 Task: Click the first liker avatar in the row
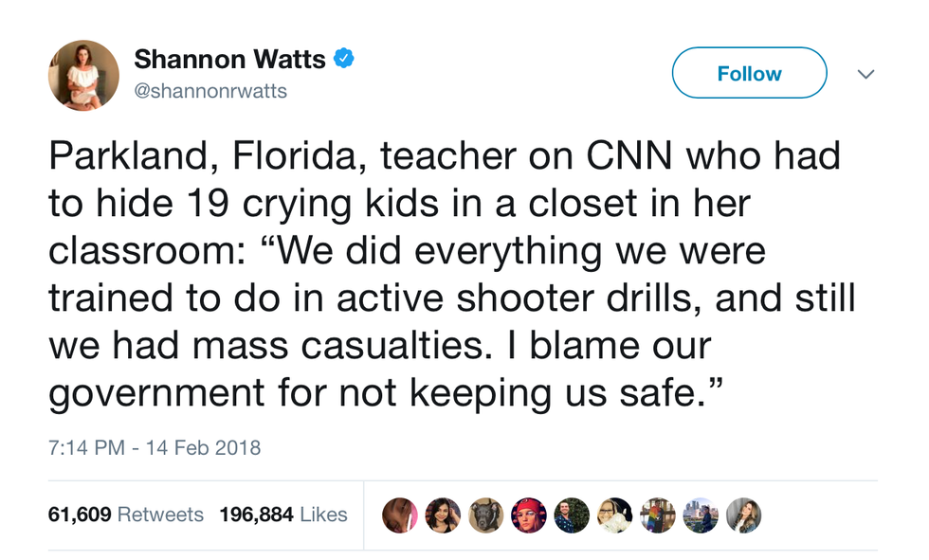coord(400,515)
